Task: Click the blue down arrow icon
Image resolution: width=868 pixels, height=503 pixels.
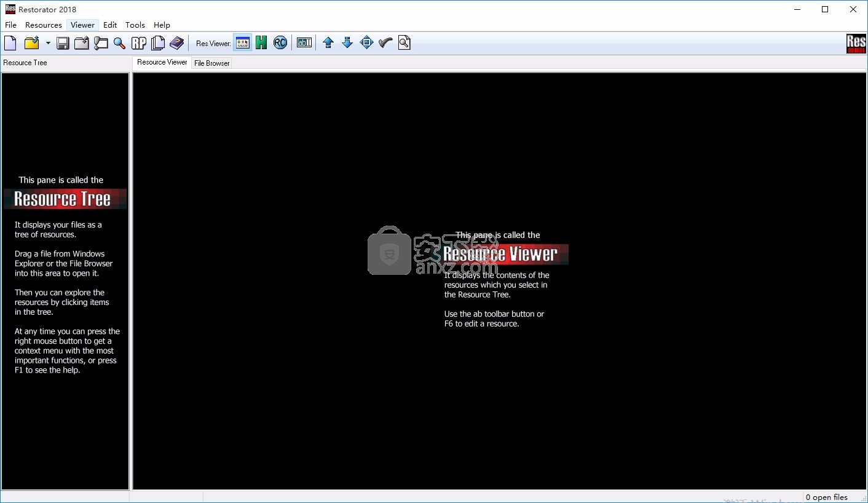Action: [347, 43]
